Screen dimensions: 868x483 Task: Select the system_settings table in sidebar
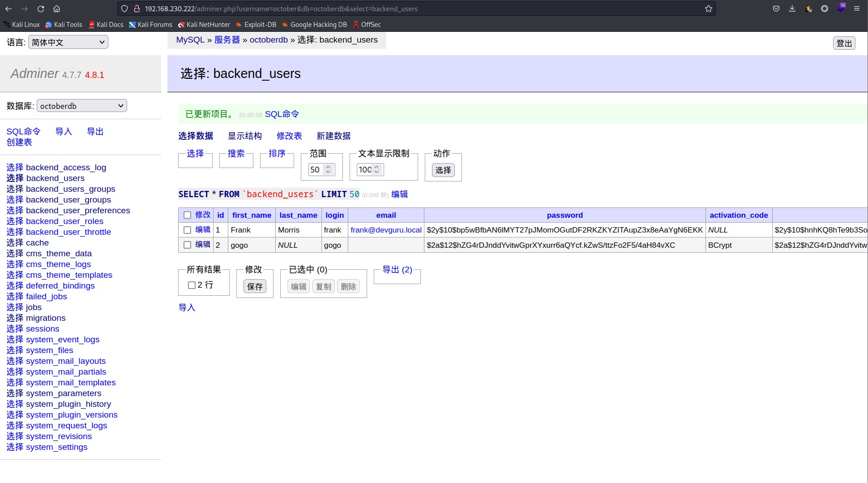click(56, 447)
